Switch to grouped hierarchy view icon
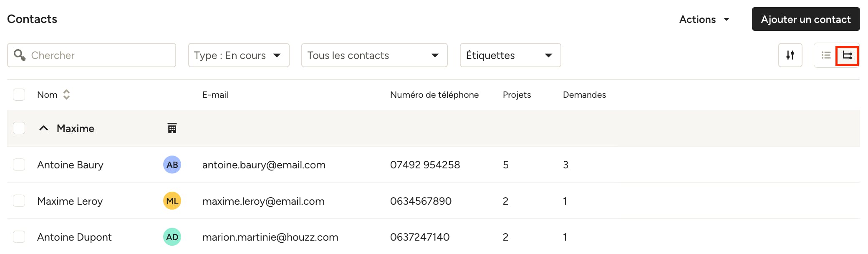The image size is (868, 254). [847, 55]
